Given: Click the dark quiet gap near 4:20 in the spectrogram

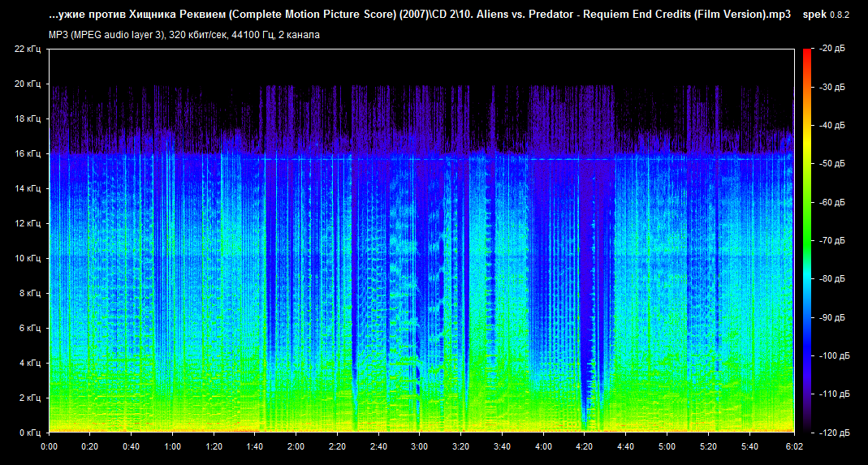Looking at the screenshot, I should pyautogui.click(x=586, y=325).
